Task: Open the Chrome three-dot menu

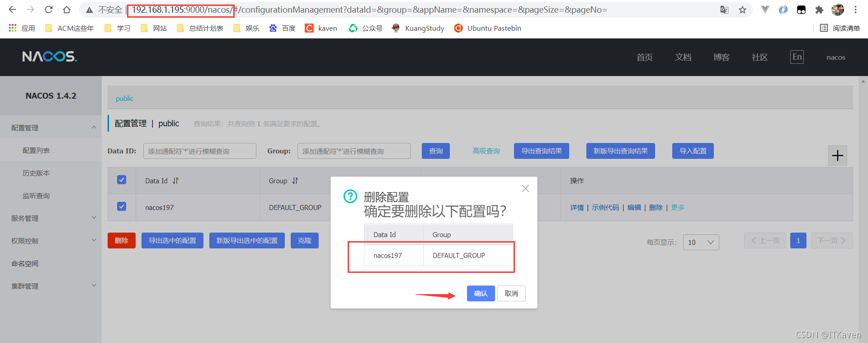Action: (855, 10)
